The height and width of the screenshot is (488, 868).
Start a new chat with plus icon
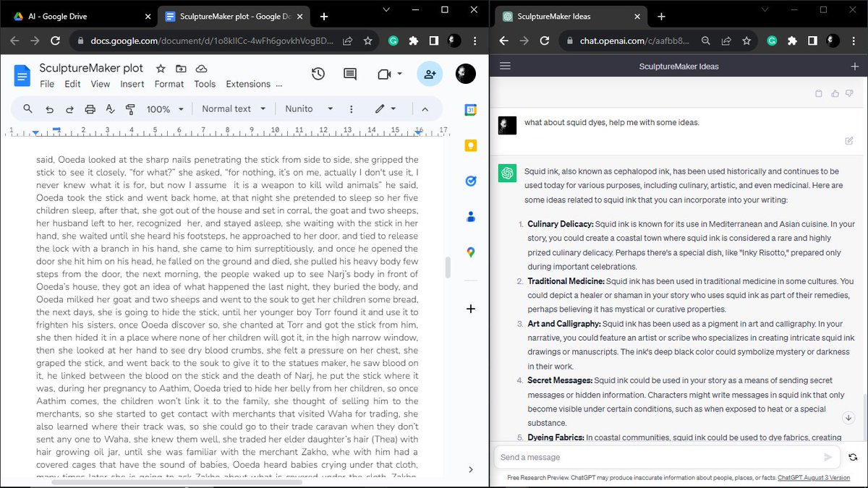(x=854, y=67)
